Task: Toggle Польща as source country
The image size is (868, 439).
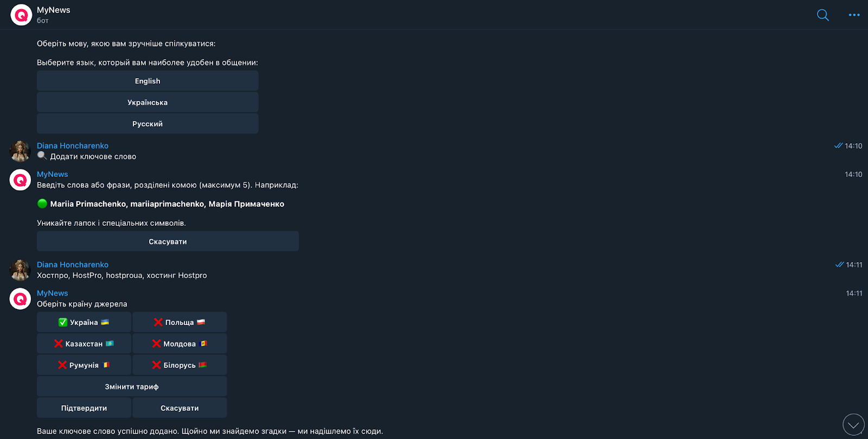Action: [180, 322]
